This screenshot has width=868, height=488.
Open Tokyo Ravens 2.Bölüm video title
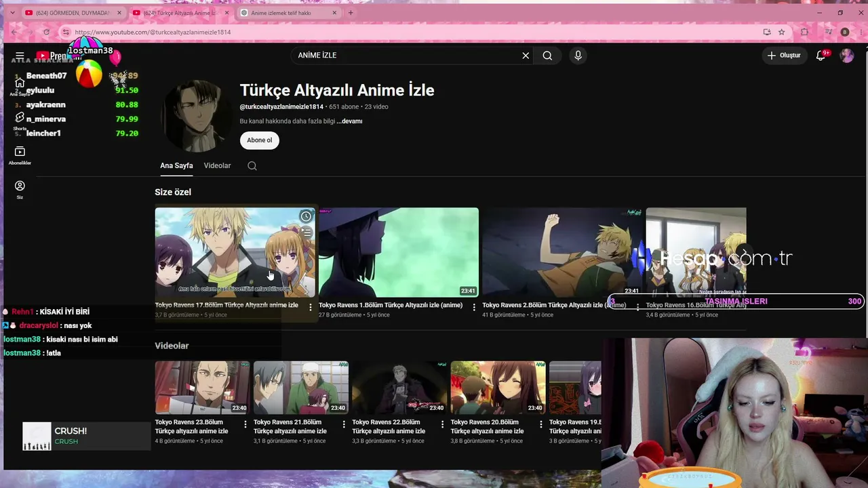click(x=554, y=306)
